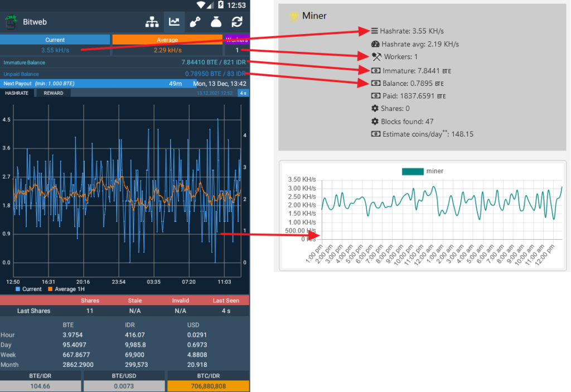Select the Current hashrate header
This screenshot has width=571, height=392.
55,40
